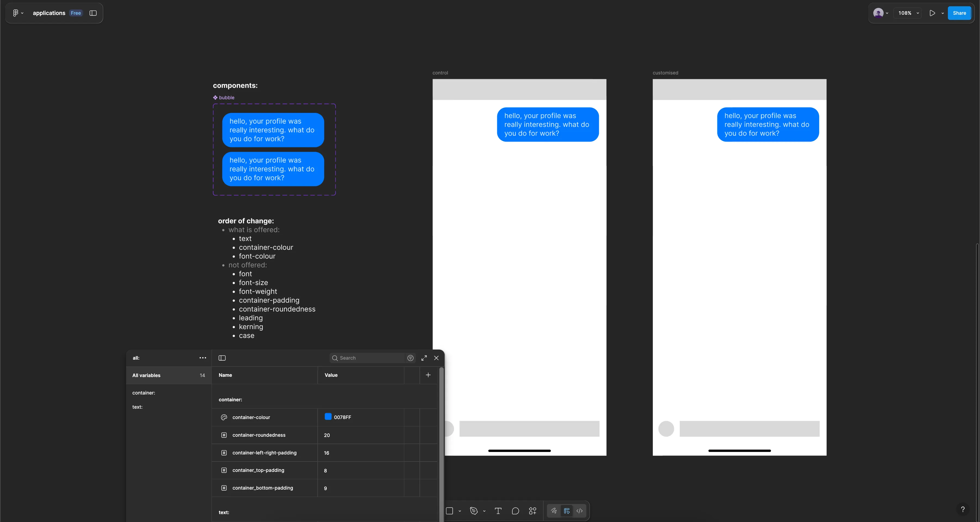Toggle the variables panel sidebar
The image size is (980, 522).
[x=222, y=358]
